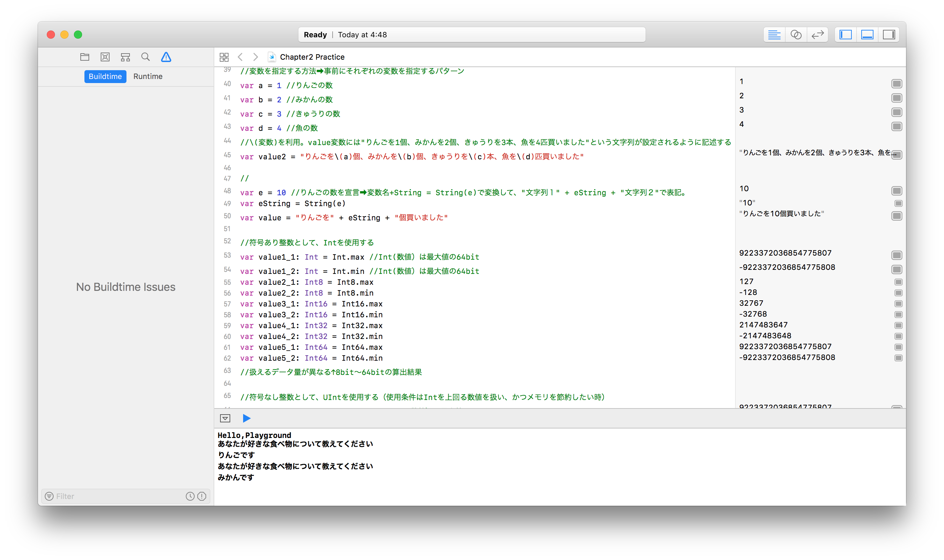944x560 pixels.
Task: Switch to the standard editor icon
Action: [774, 35]
